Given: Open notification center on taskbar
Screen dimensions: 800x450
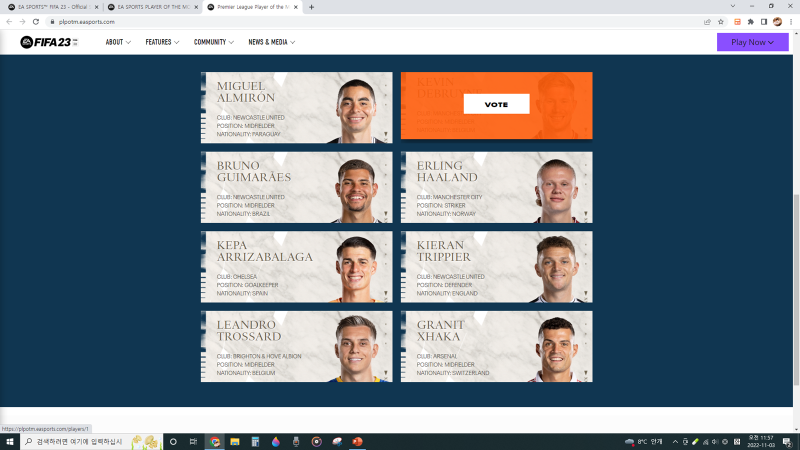Looking at the screenshot, I should [787, 442].
